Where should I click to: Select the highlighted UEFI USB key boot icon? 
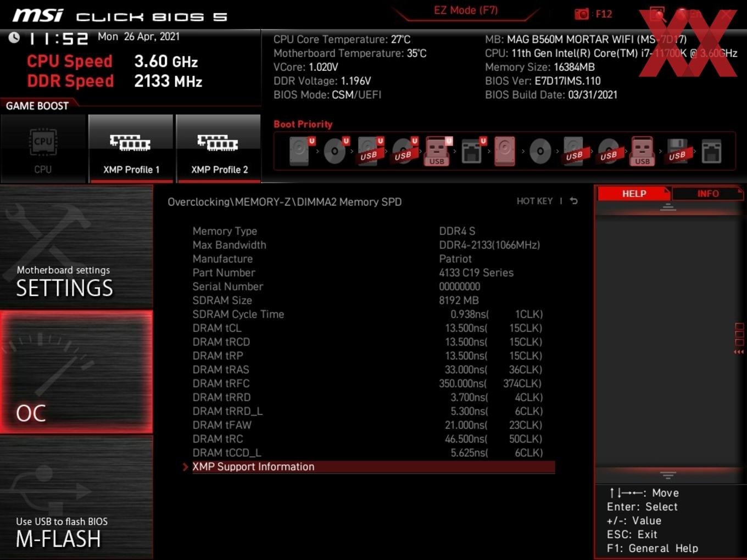pos(438,151)
